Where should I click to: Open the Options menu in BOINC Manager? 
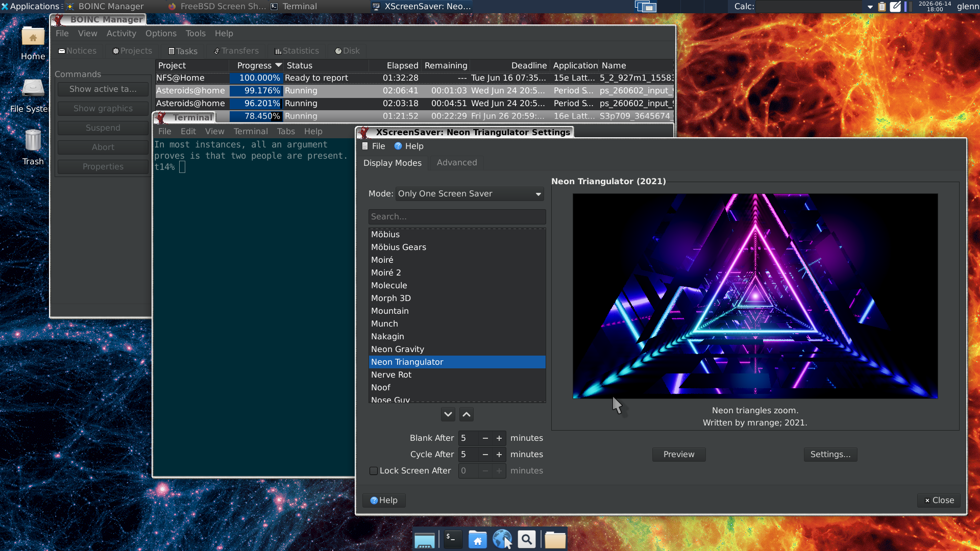(161, 33)
